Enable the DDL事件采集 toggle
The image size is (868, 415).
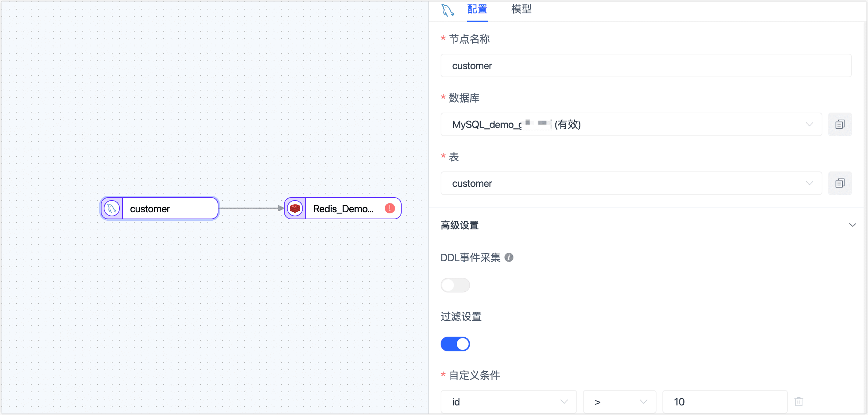(455, 285)
